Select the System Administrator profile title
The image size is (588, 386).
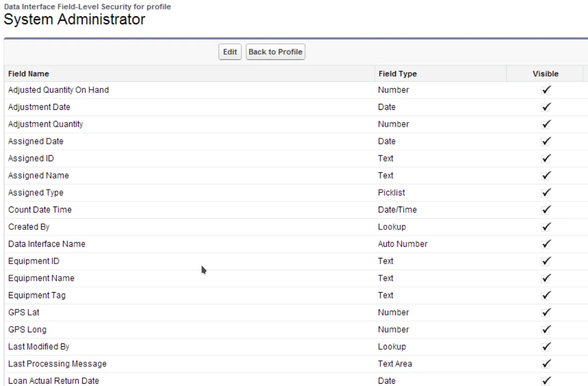[x=74, y=20]
